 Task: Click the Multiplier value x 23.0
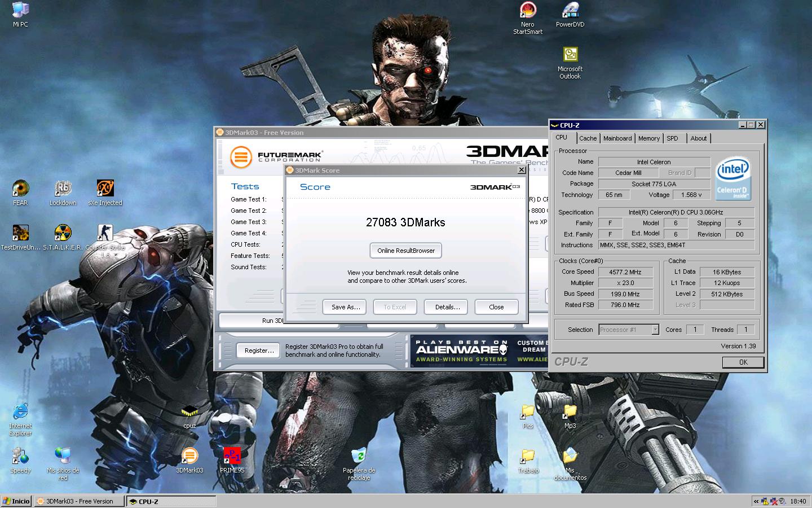[x=625, y=283]
